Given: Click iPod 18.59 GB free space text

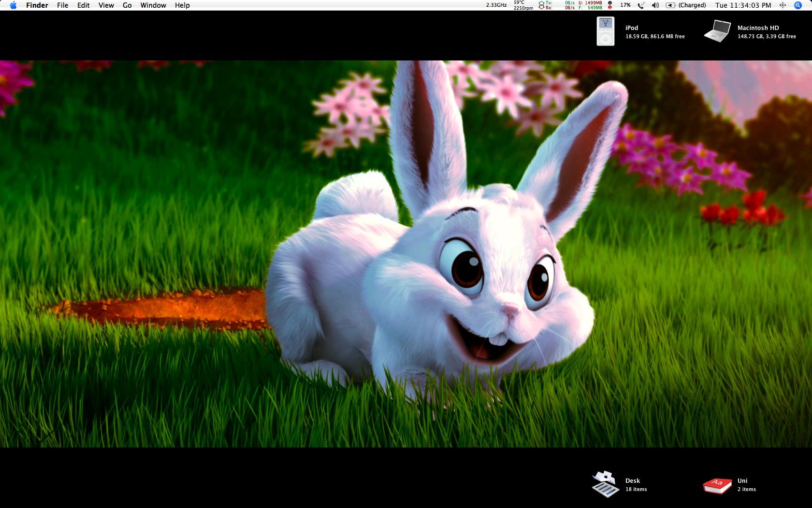Looking at the screenshot, I should [x=655, y=36].
